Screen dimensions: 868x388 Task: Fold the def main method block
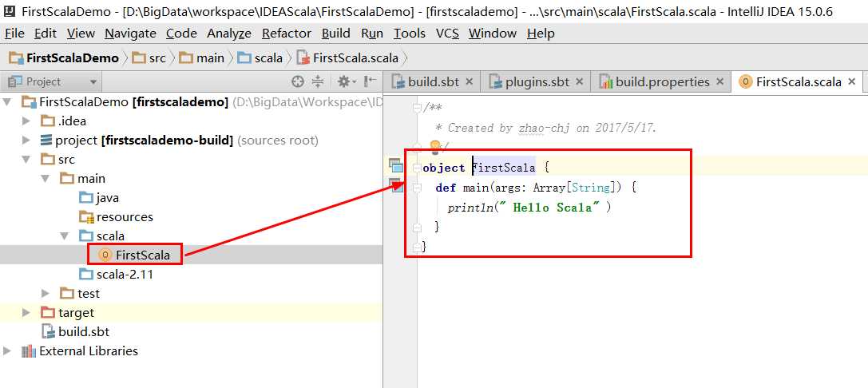click(x=418, y=188)
